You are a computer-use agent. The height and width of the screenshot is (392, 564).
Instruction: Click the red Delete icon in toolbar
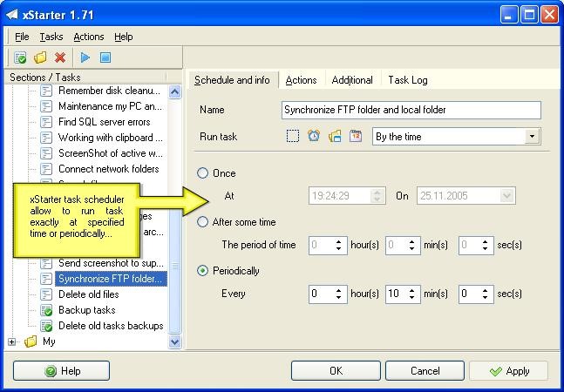pyautogui.click(x=60, y=58)
